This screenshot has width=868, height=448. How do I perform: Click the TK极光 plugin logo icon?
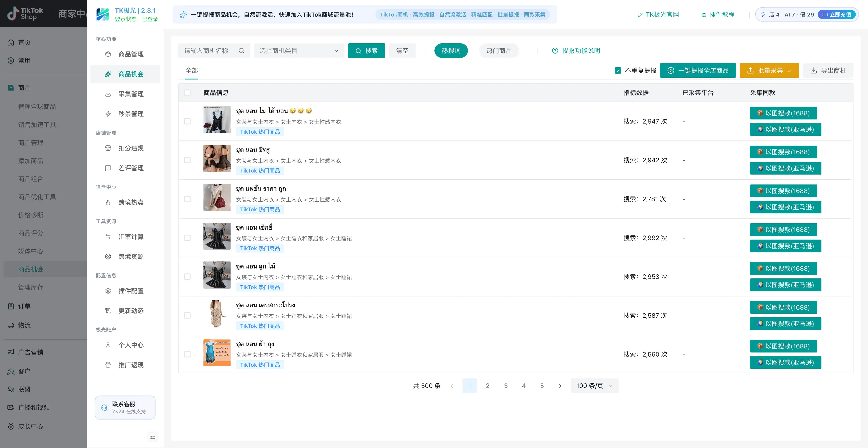click(x=103, y=14)
